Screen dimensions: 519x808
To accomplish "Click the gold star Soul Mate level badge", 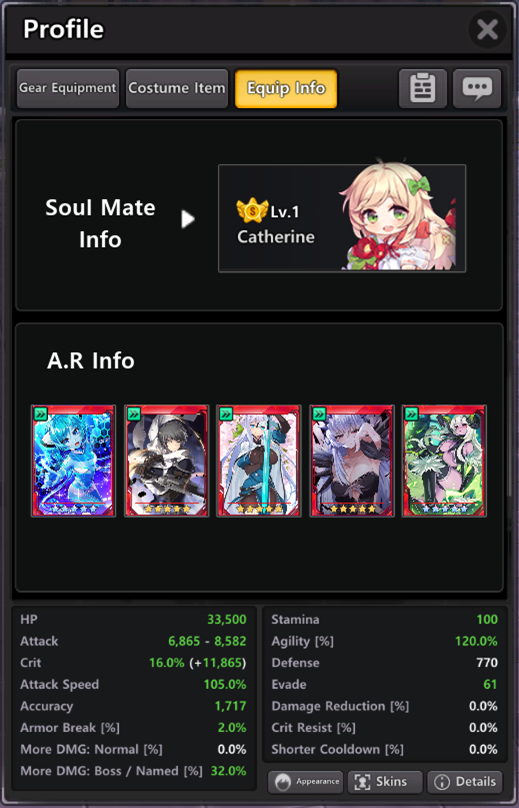I will pos(252,210).
